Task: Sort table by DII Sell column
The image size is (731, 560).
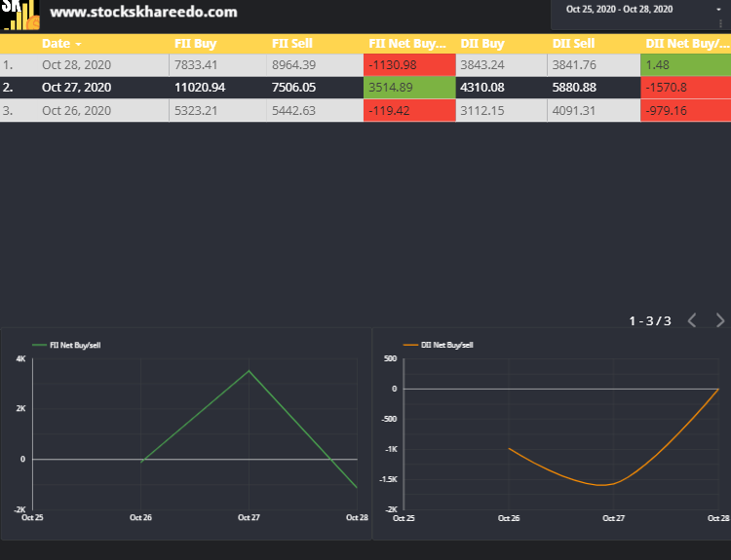Action: point(573,43)
